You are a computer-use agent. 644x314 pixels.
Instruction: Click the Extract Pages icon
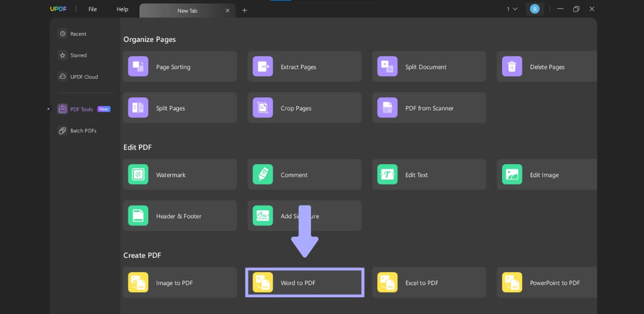(263, 66)
